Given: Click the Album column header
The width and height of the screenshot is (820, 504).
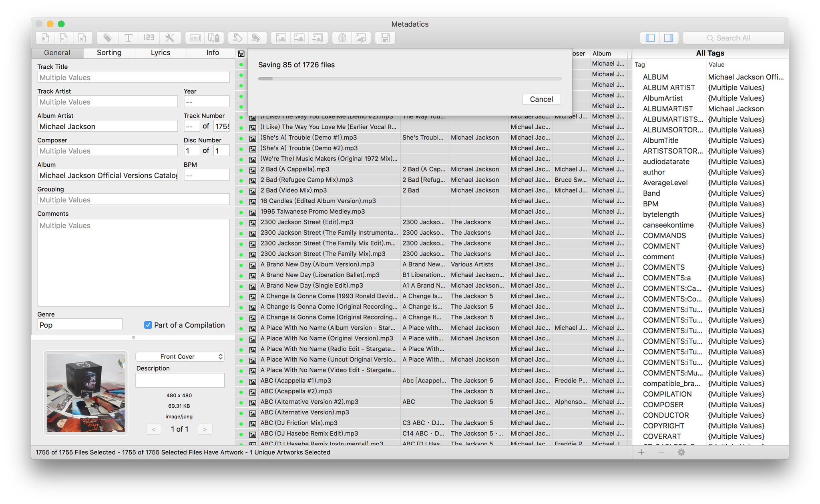Looking at the screenshot, I should pos(609,54).
